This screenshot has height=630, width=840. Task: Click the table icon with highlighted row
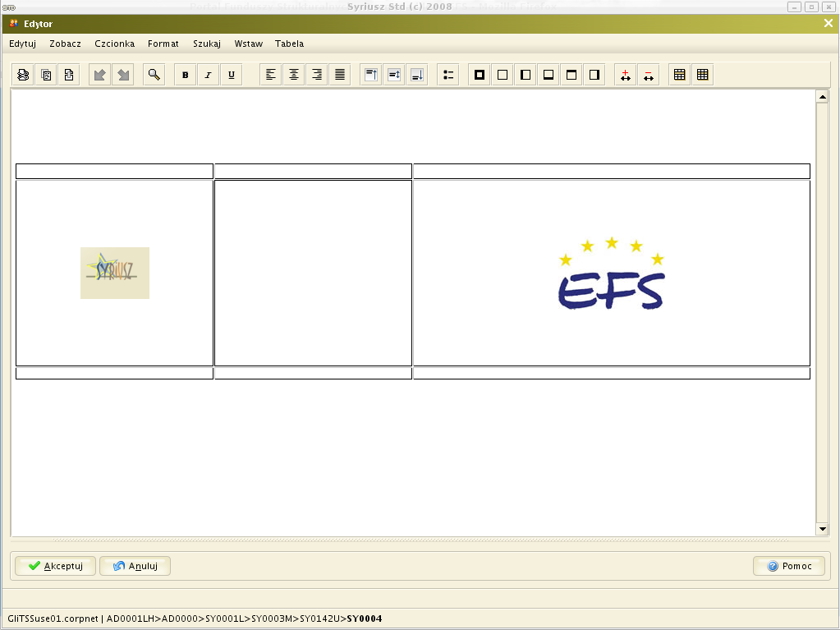(680, 75)
